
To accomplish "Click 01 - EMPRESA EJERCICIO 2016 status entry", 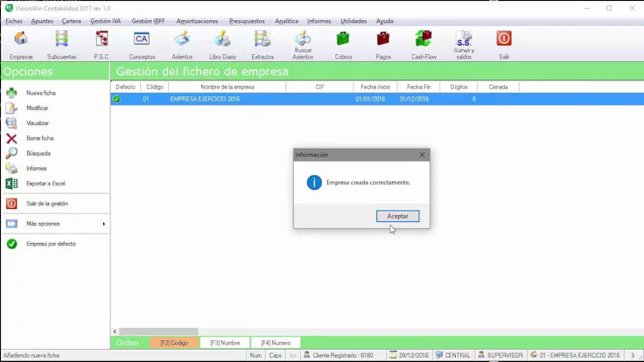I will 575,355.
